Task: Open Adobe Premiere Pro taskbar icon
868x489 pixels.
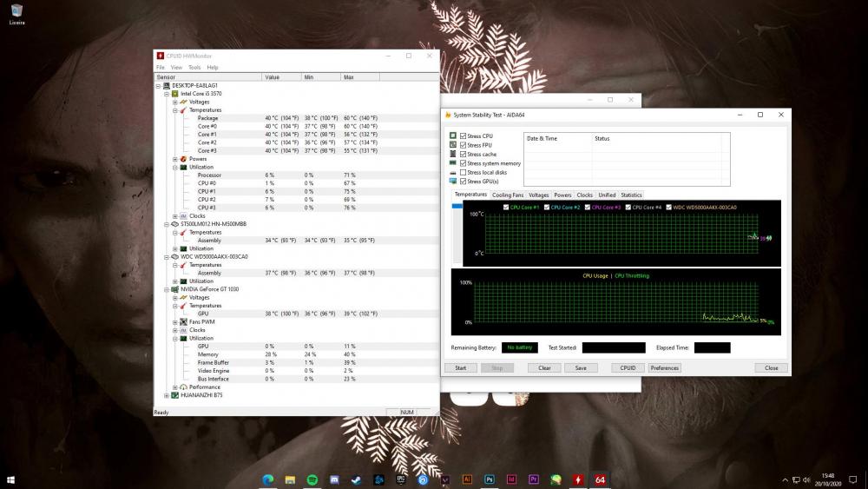Action: pyautogui.click(x=534, y=479)
